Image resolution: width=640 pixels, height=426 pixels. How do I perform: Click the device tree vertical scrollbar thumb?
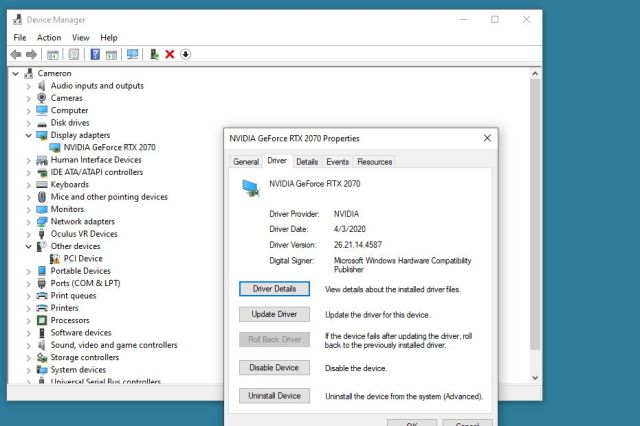point(535,214)
